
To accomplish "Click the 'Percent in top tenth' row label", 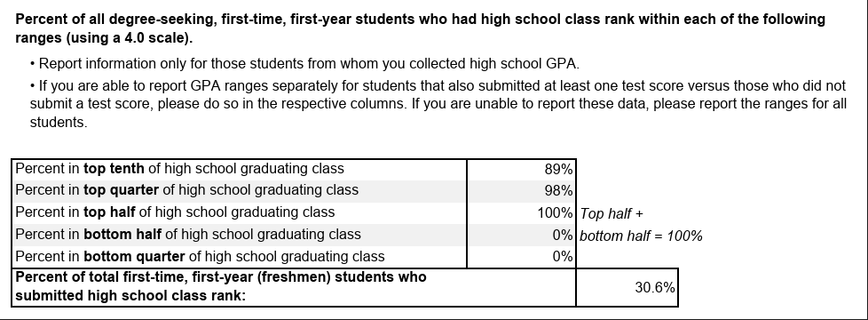I will 239,169.
